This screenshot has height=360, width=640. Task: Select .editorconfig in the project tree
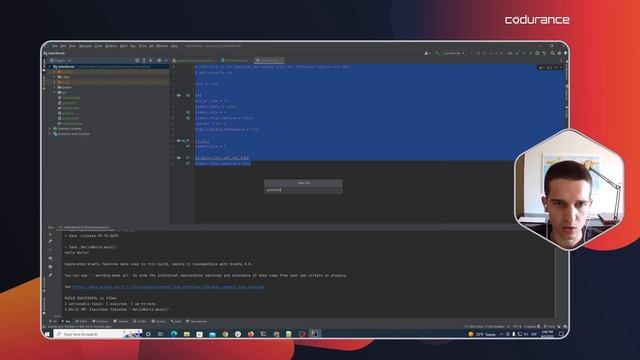coord(69,98)
